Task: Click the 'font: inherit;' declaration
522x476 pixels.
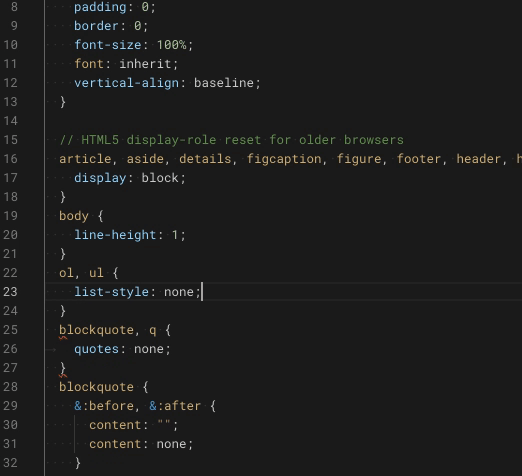Action: (126, 64)
